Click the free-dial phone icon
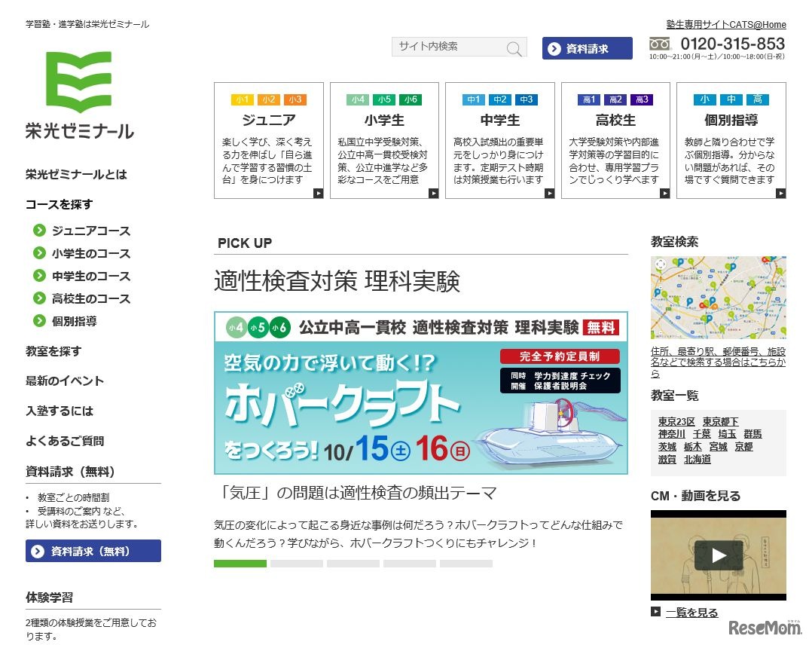Viewport: 812px width, 645px height. coord(661,44)
